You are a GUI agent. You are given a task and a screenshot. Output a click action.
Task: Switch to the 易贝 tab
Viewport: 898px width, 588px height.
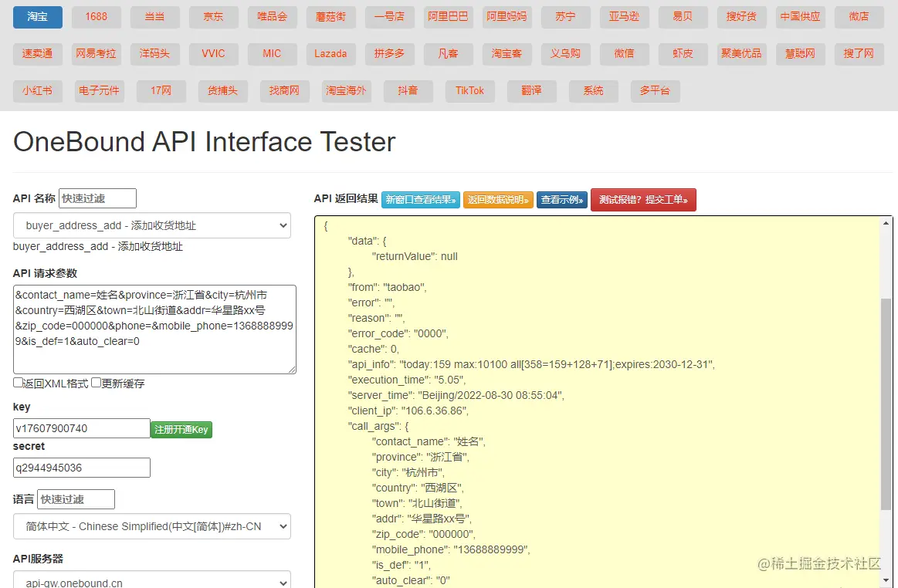tap(683, 17)
